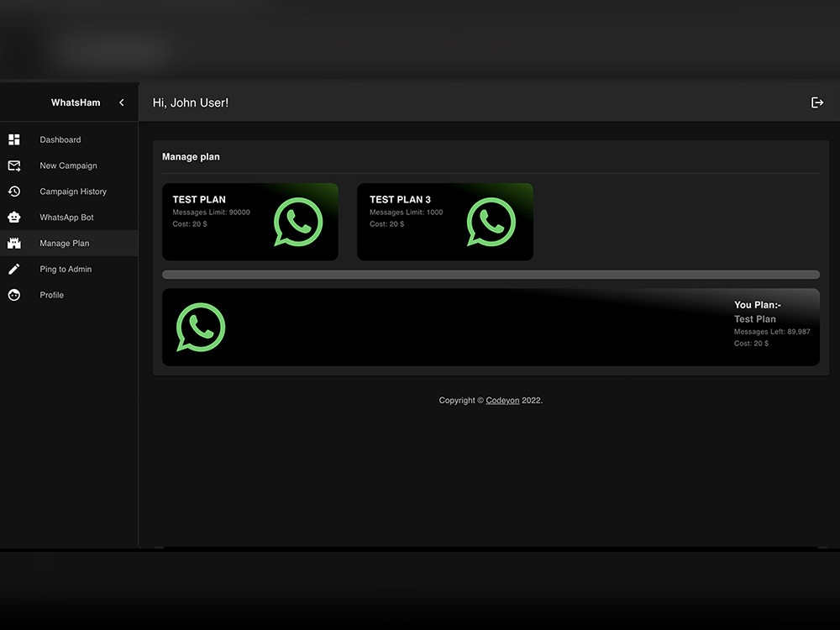Click the WhatsApp logo in current plan banner
The width and height of the screenshot is (840, 630).
click(201, 328)
